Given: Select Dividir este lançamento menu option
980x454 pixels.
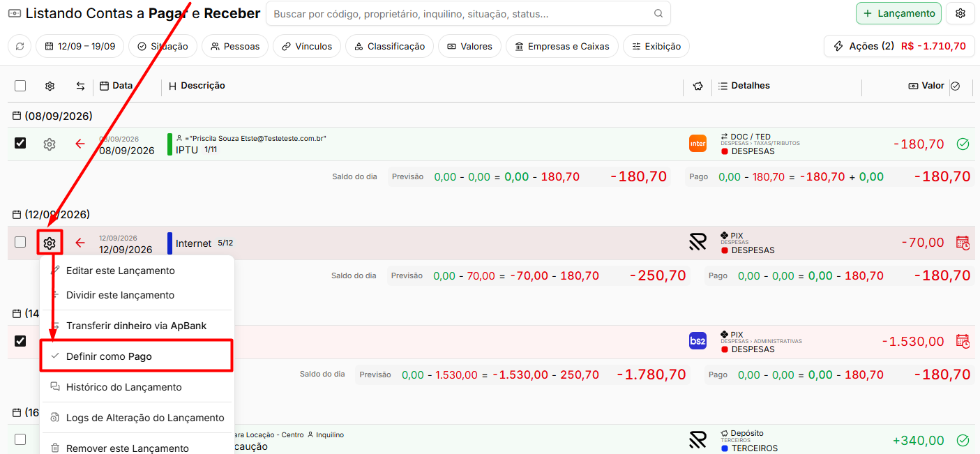Looking at the screenshot, I should pyautogui.click(x=137, y=295).
